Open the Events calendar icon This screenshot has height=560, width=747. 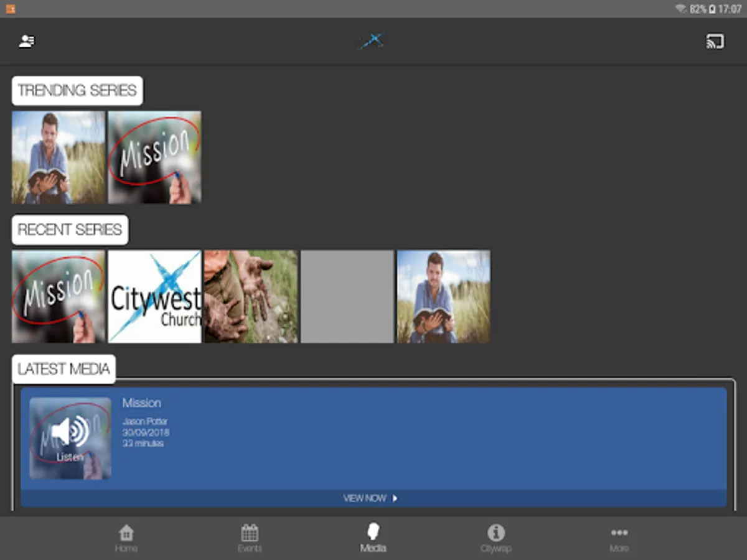tap(250, 533)
